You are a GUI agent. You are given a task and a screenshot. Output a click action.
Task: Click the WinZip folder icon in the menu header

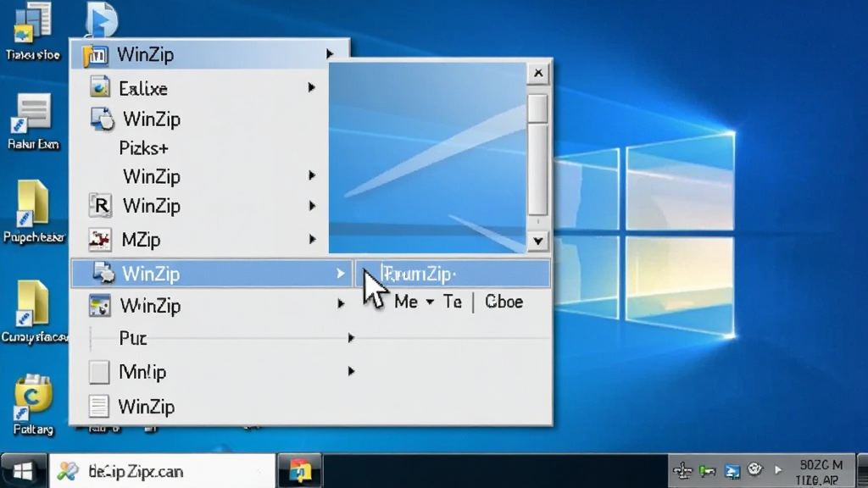tap(95, 55)
